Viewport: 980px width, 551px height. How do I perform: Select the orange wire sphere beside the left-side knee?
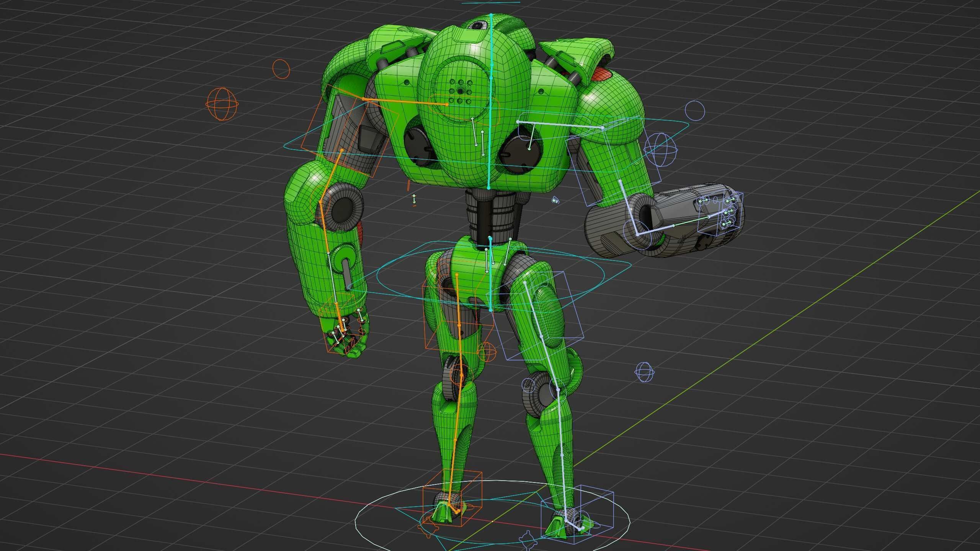(x=486, y=352)
